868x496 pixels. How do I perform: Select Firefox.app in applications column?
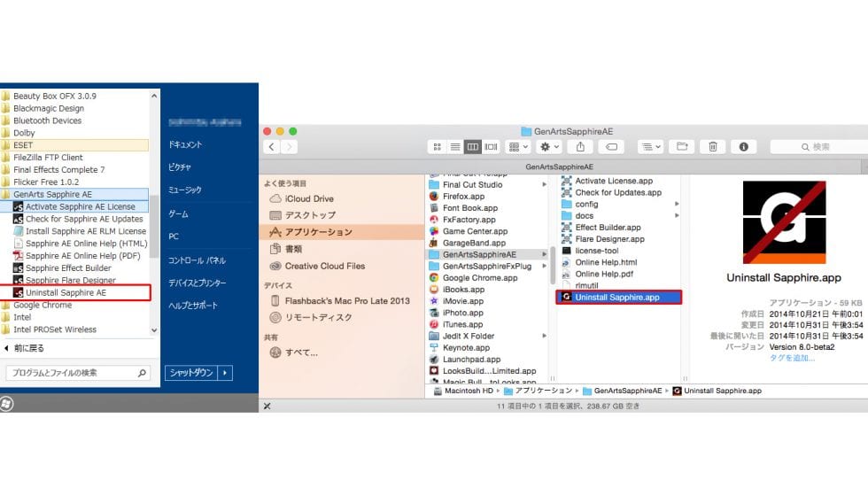463,197
